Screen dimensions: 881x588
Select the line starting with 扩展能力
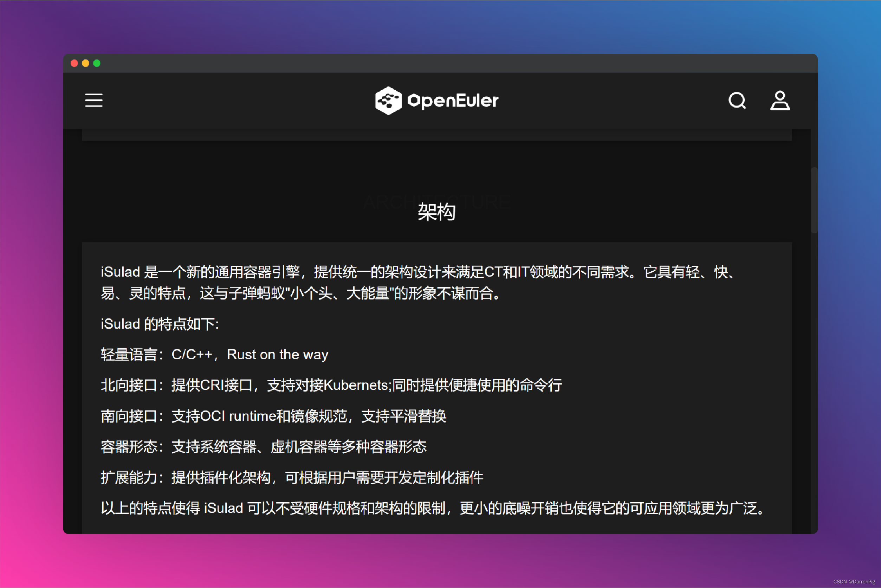292,477
